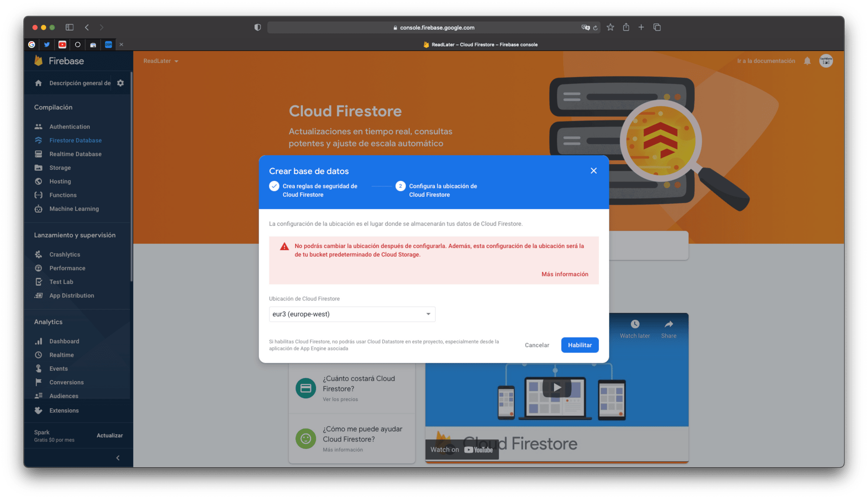
Task: Open Events in sidebar
Action: [x=59, y=369]
